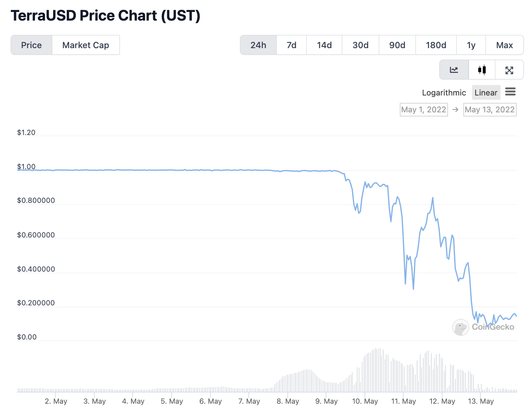Open the May 1, 2022 start date field
532x414 pixels.
[x=423, y=109]
